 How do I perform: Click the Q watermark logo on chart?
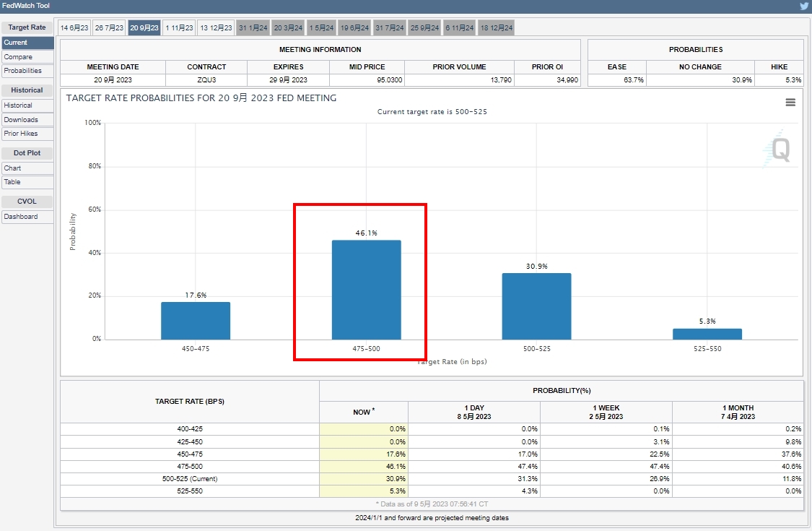(x=778, y=150)
